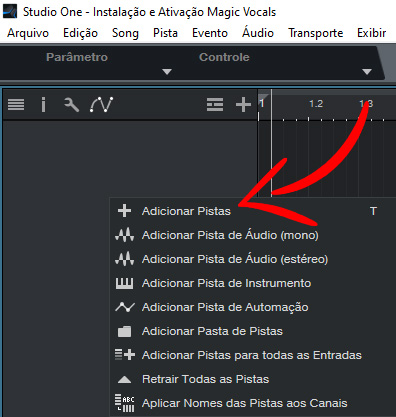Select Adicionar Pasta de Pistas

point(253,331)
